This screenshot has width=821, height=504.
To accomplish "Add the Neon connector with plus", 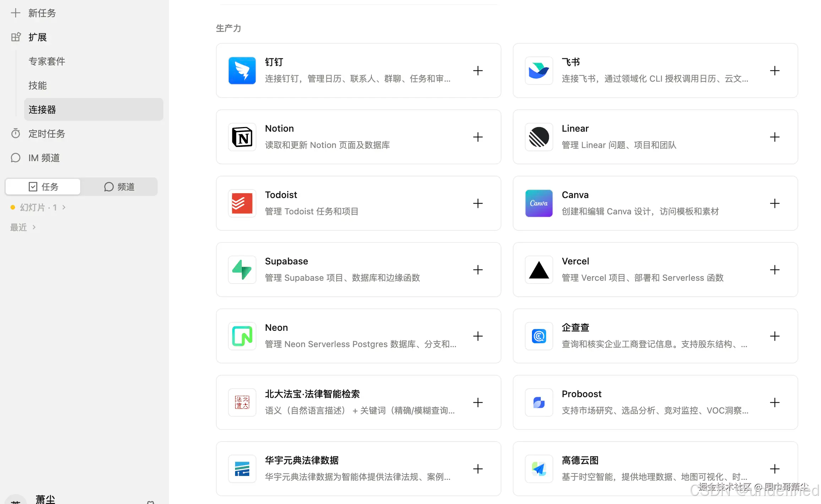I will click(x=478, y=336).
